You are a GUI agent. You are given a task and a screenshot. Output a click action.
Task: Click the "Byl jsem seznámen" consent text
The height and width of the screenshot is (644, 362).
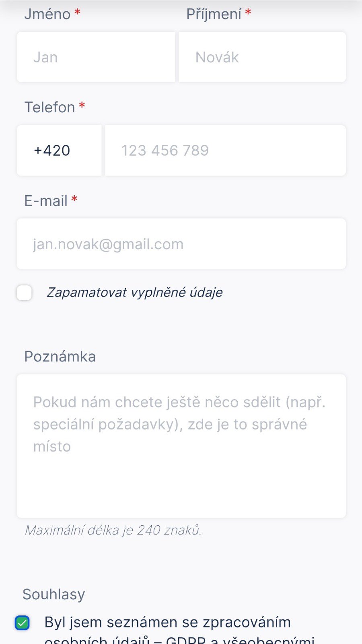pyautogui.click(x=167, y=623)
